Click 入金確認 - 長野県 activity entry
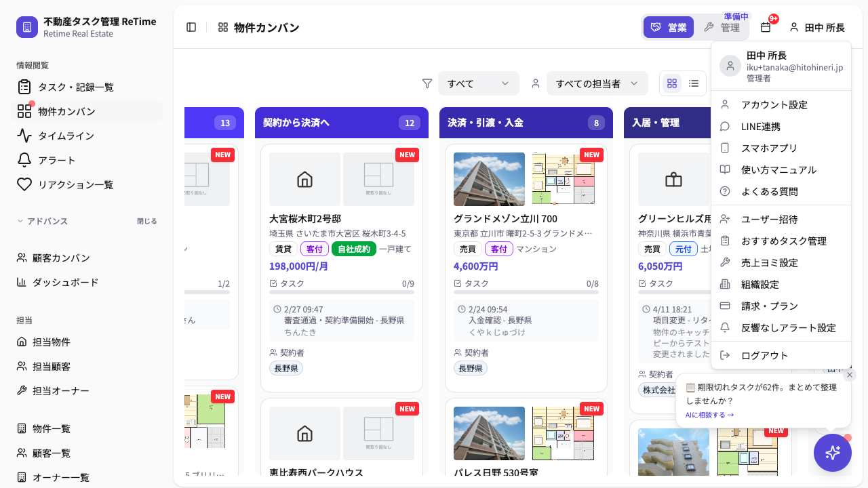This screenshot has height=488, width=868. coord(526,321)
